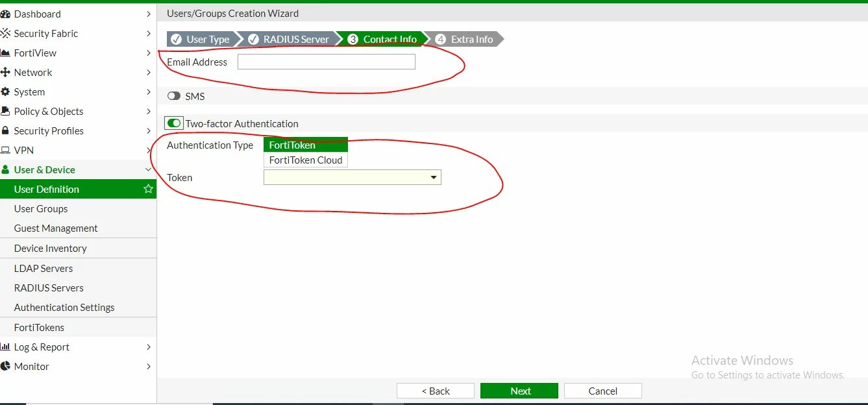Open the Monitor menu label
The height and width of the screenshot is (405, 868).
click(x=32, y=366)
